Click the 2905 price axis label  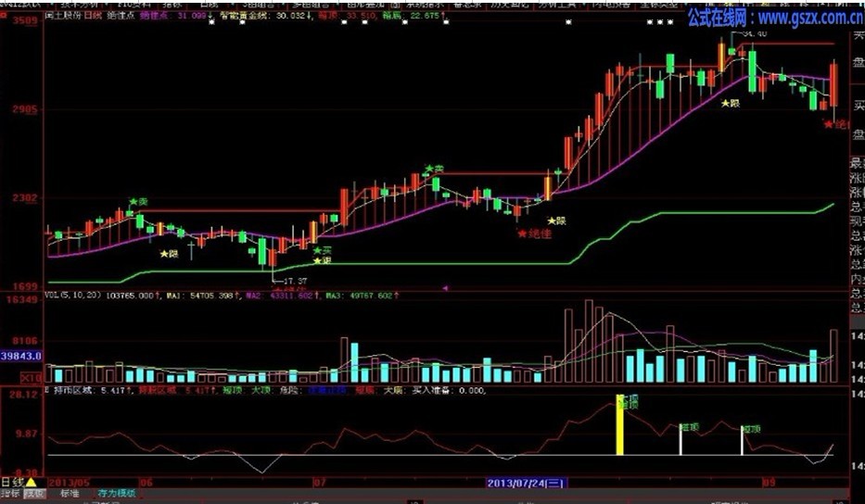pyautogui.click(x=25, y=109)
